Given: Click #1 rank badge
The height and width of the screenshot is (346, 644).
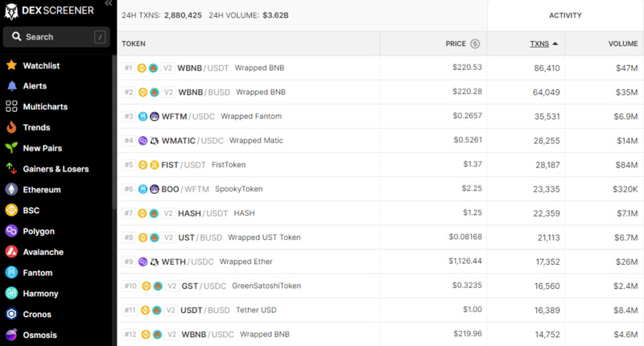Looking at the screenshot, I should [x=128, y=68].
